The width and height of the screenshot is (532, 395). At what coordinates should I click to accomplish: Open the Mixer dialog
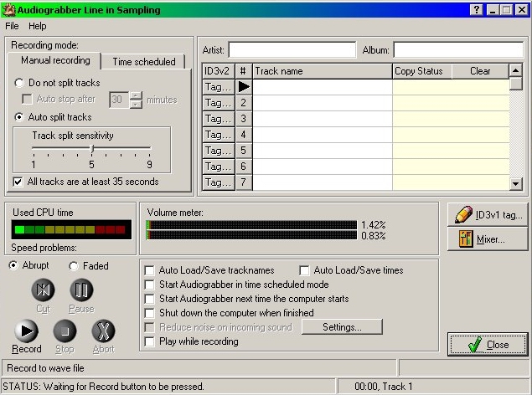488,239
